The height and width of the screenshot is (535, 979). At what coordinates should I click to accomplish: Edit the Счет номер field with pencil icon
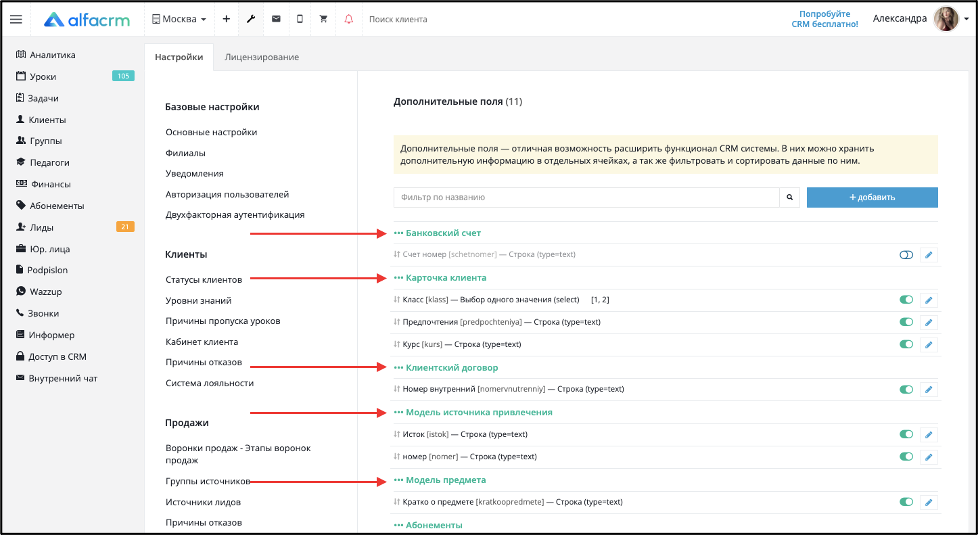click(928, 255)
